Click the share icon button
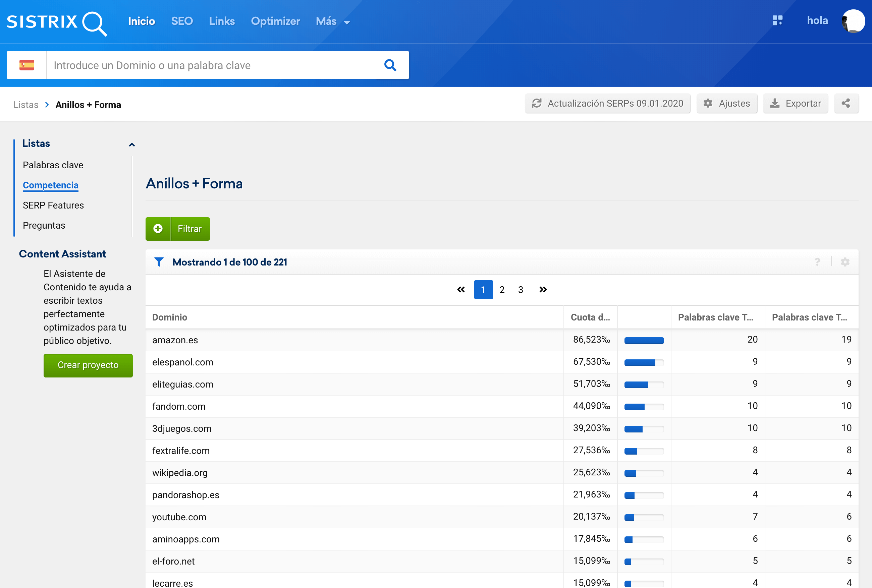872x588 pixels. tap(846, 104)
